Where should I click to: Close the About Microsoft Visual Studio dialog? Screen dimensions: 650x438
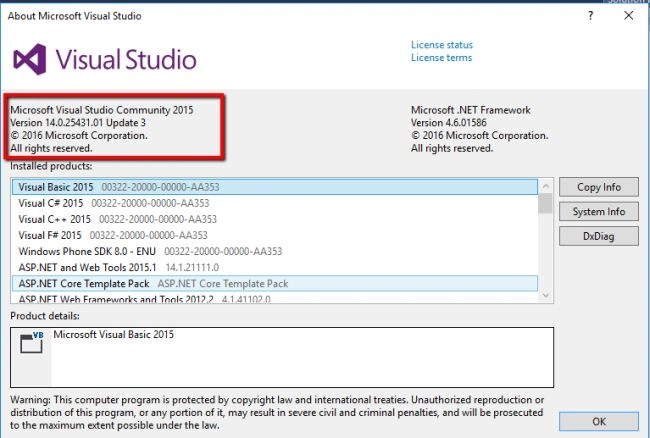pos(628,16)
